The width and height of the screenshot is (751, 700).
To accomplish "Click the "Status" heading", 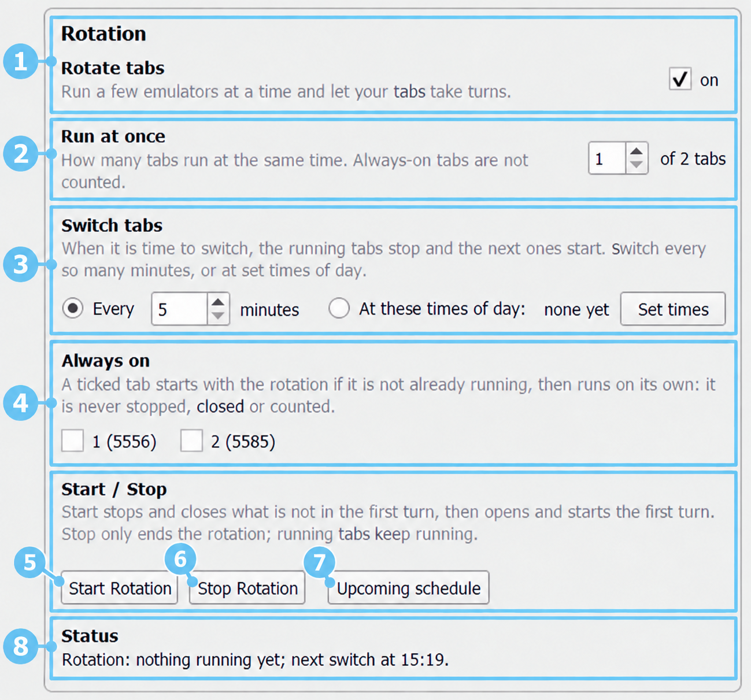I will pyautogui.click(x=90, y=636).
